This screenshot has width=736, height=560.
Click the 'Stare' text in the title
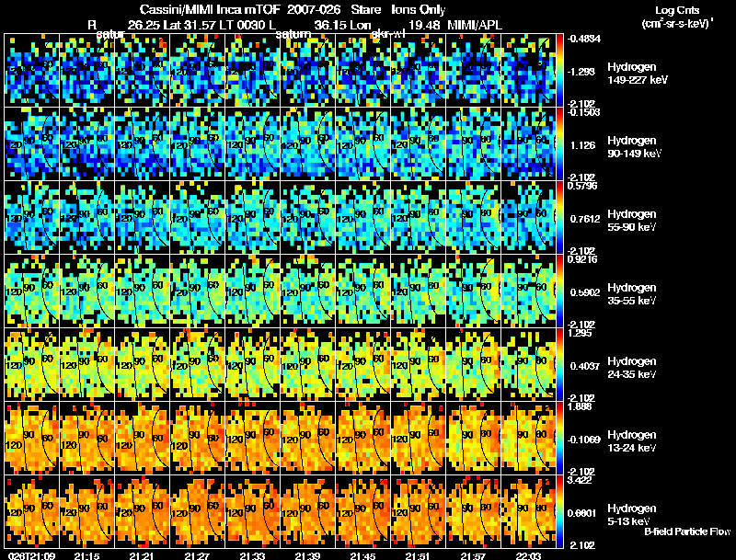coord(365,10)
